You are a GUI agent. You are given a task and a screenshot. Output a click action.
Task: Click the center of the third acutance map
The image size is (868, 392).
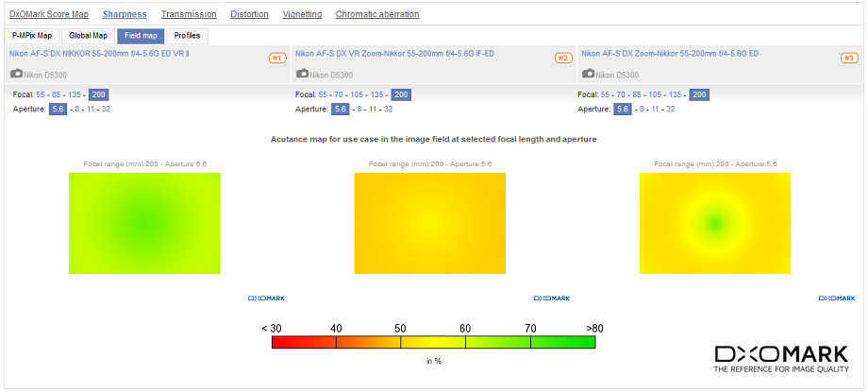pyautogui.click(x=715, y=223)
